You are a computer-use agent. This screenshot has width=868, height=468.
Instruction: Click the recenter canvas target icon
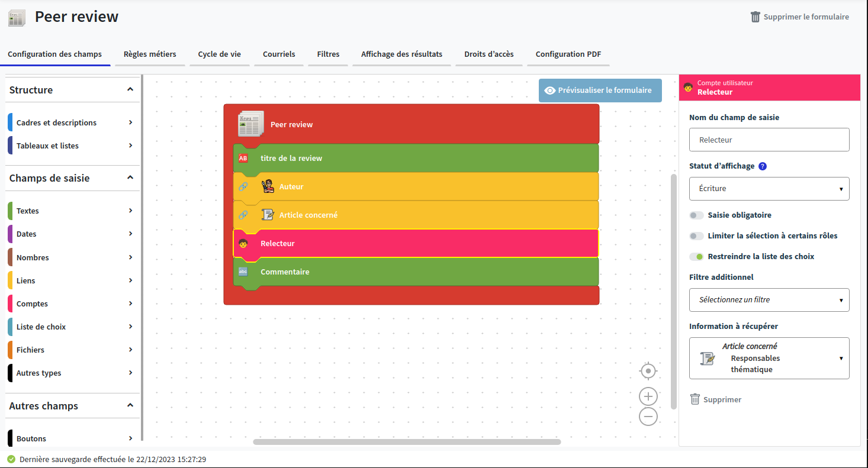pos(648,371)
